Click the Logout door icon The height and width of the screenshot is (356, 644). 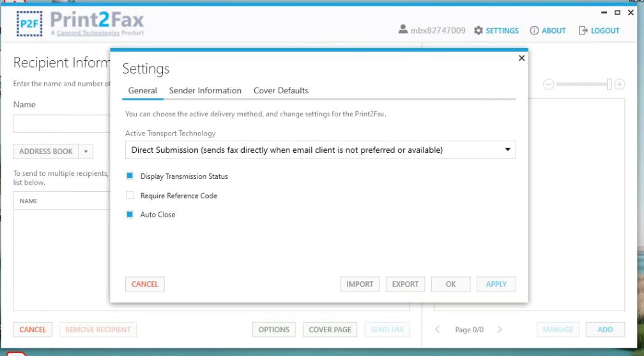pos(583,31)
